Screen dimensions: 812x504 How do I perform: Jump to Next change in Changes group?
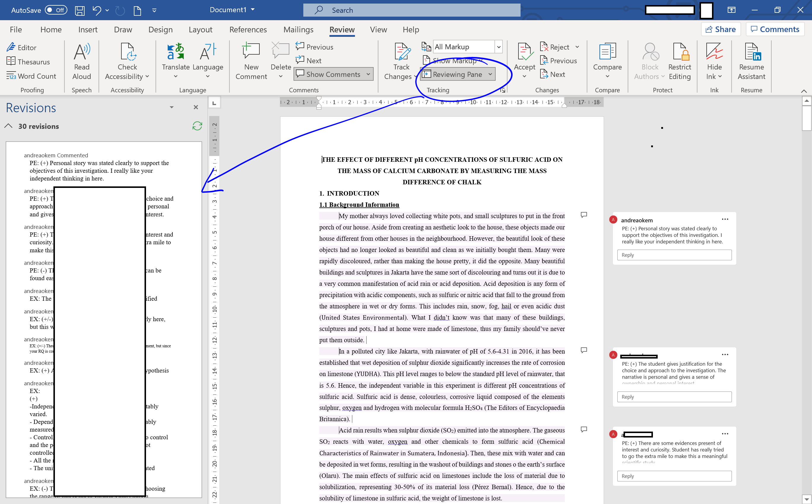pos(552,74)
